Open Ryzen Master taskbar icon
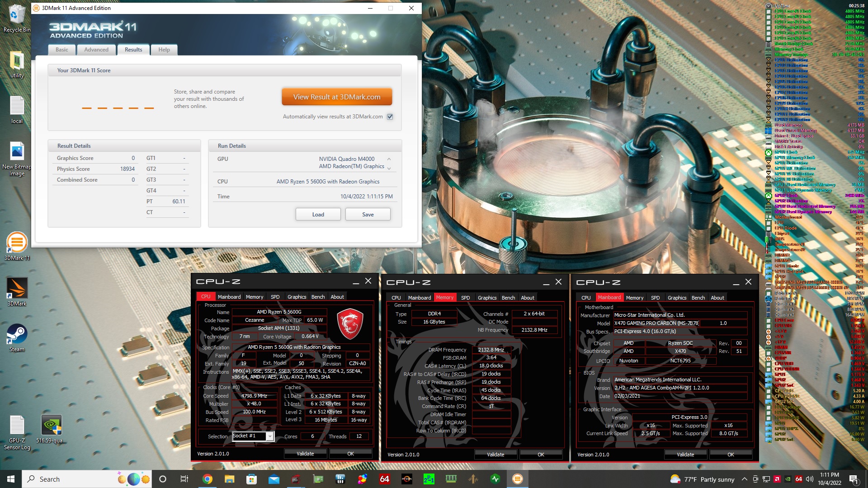The height and width of the screenshot is (488, 868). coord(406,479)
